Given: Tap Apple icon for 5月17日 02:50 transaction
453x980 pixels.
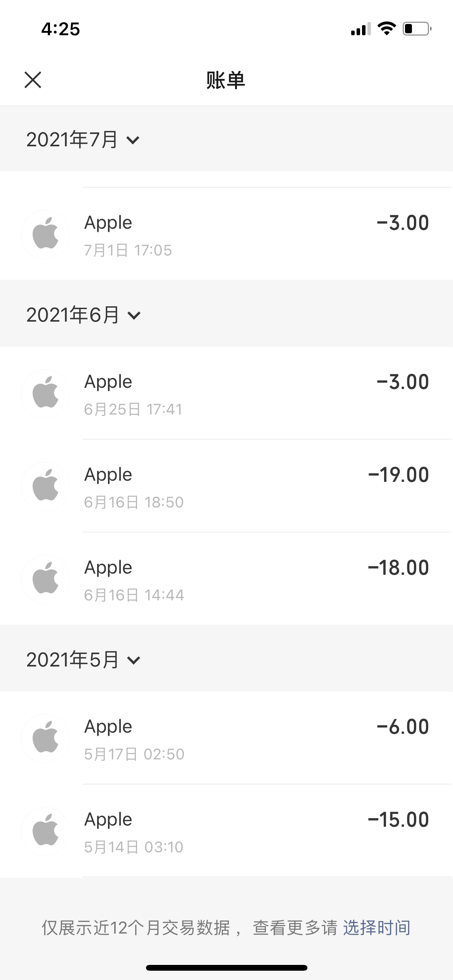Looking at the screenshot, I should (45, 738).
